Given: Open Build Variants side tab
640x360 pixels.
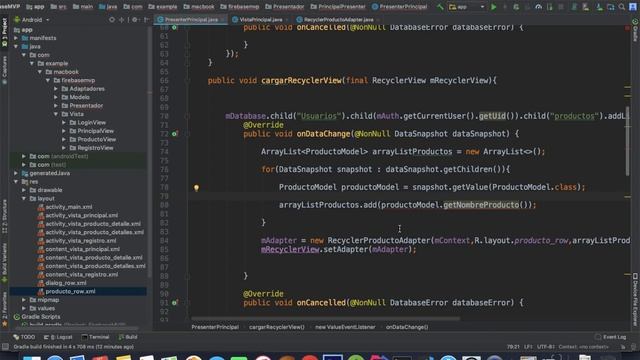Looking at the screenshot, I should (x=4, y=263).
